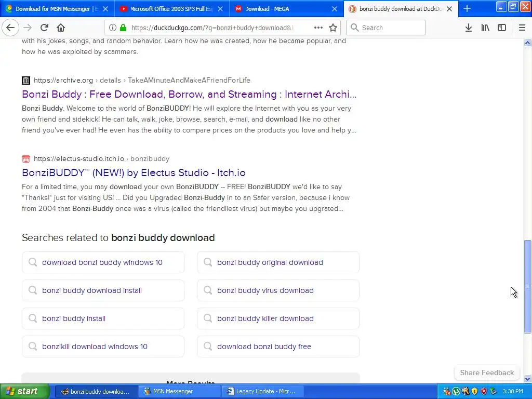Open the https://archive.org result URL

pos(63,81)
